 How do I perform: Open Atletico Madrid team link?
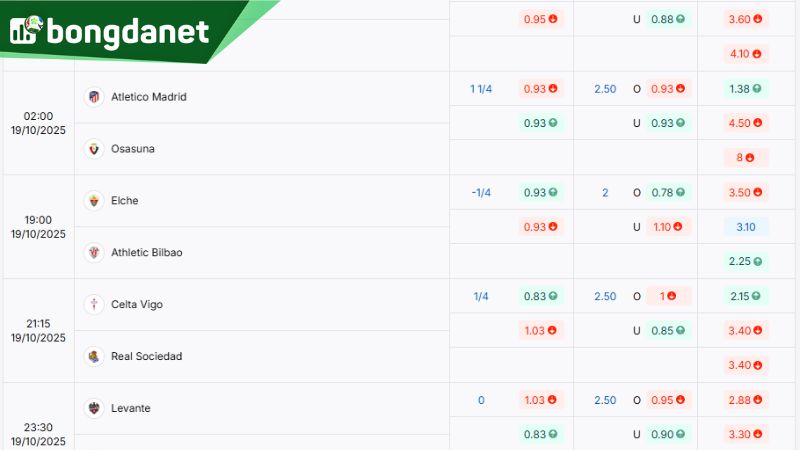tap(148, 97)
